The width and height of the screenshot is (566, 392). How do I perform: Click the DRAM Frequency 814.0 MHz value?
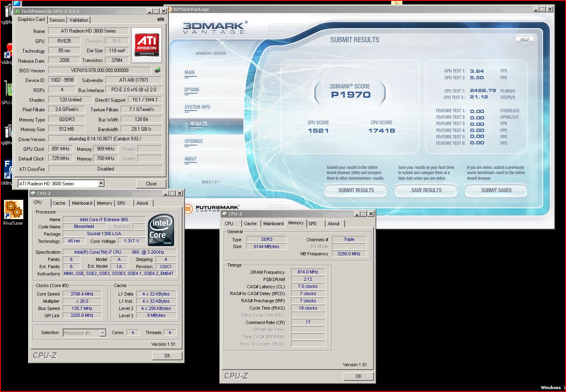pyautogui.click(x=308, y=272)
